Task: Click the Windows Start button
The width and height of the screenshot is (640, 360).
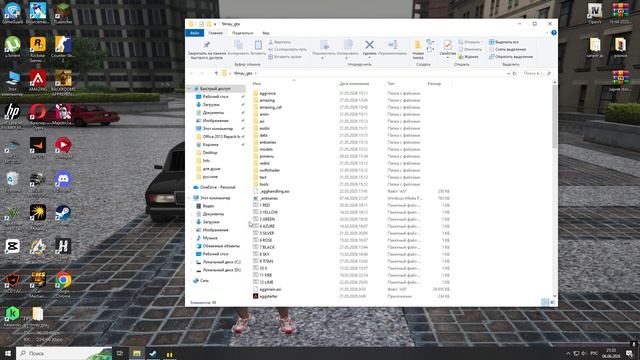Action: 8,353
